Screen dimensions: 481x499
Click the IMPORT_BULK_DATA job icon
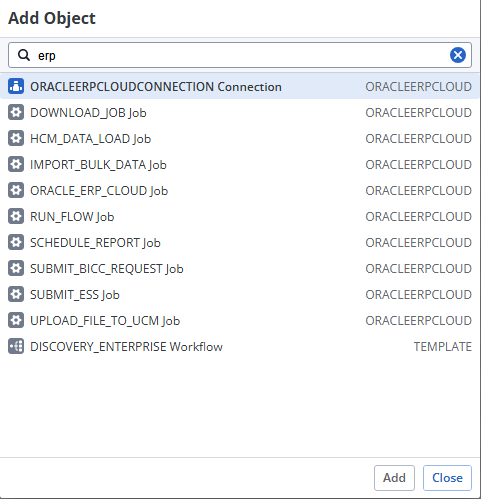16,164
